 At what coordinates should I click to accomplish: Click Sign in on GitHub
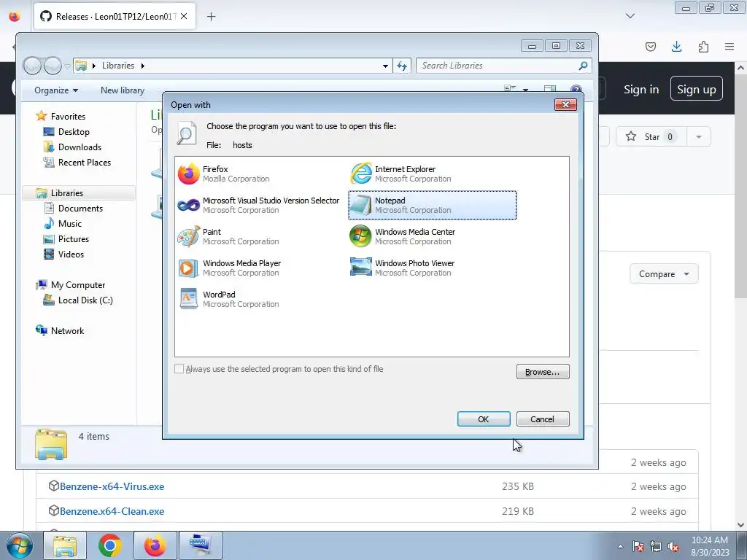(x=641, y=89)
